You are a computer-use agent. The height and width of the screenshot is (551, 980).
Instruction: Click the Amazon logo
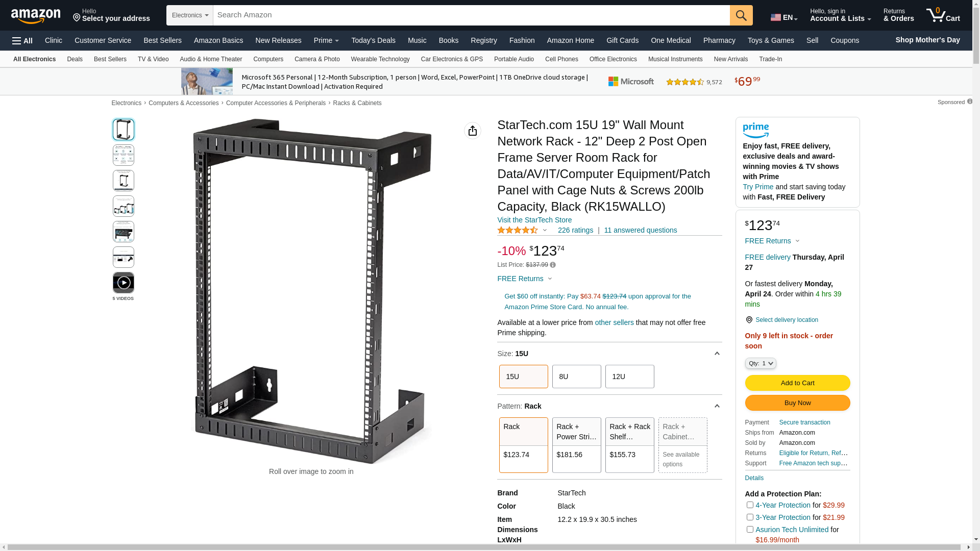(36, 16)
